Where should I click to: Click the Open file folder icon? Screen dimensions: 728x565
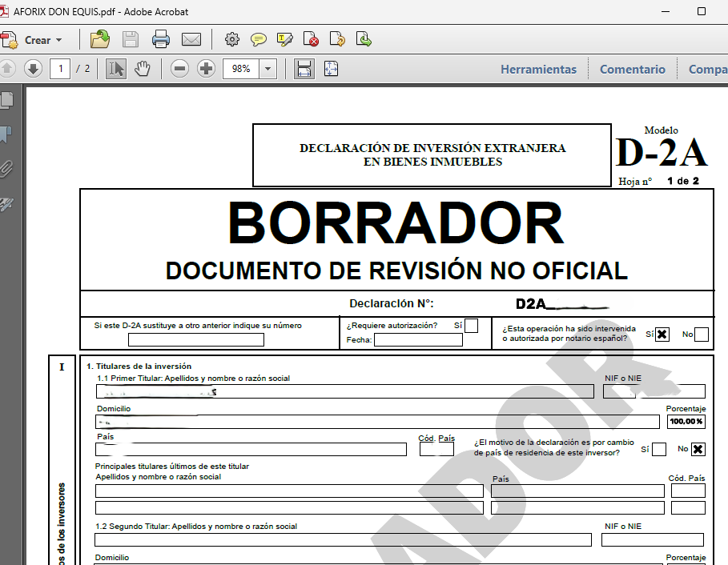point(100,39)
